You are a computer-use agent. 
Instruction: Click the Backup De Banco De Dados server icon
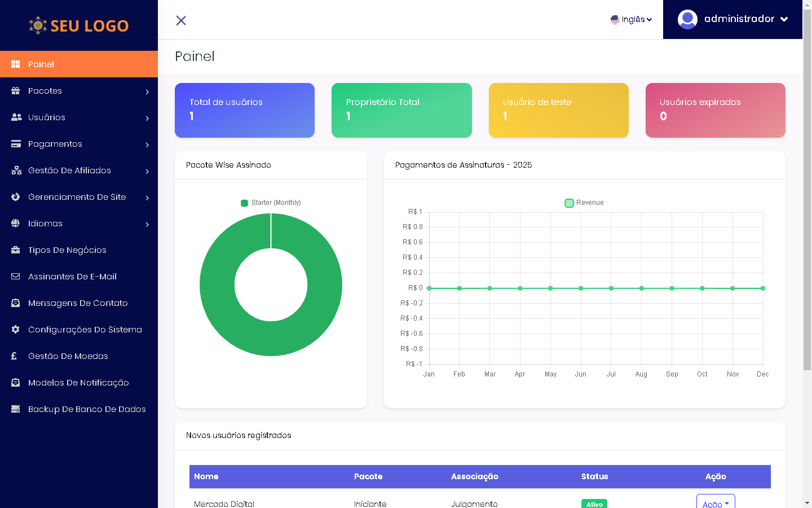click(16, 409)
